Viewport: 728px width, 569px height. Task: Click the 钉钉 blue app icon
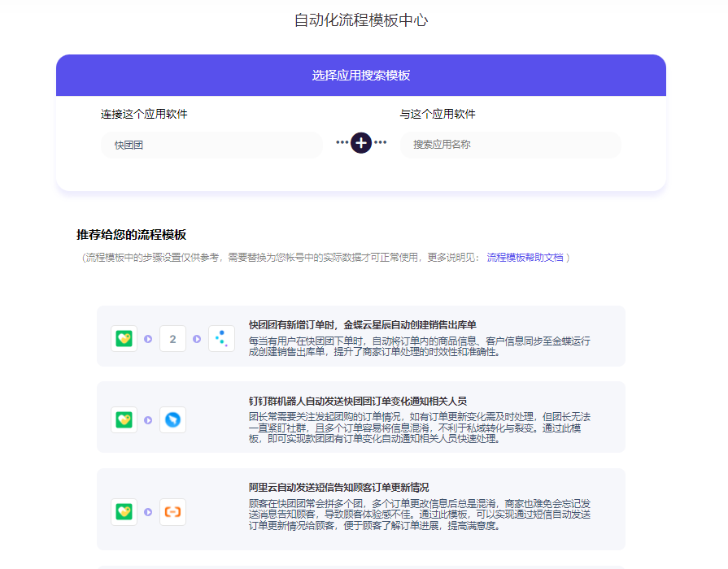[172, 419]
